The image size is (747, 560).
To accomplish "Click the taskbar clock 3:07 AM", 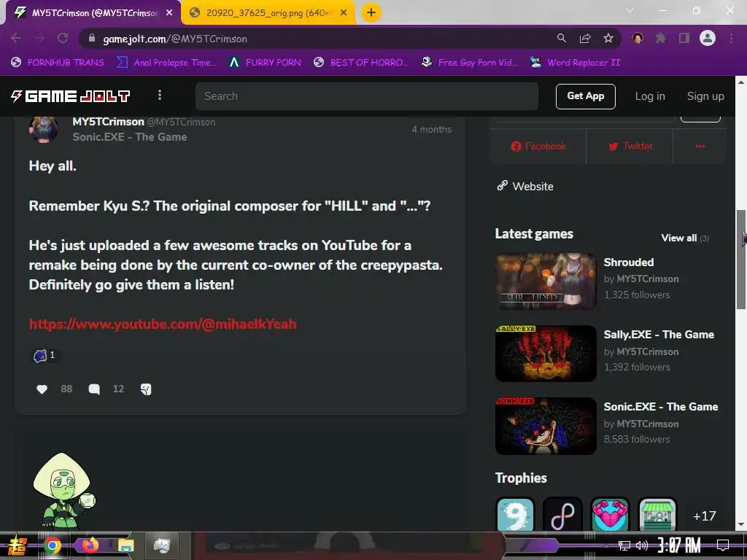I will click(679, 545).
